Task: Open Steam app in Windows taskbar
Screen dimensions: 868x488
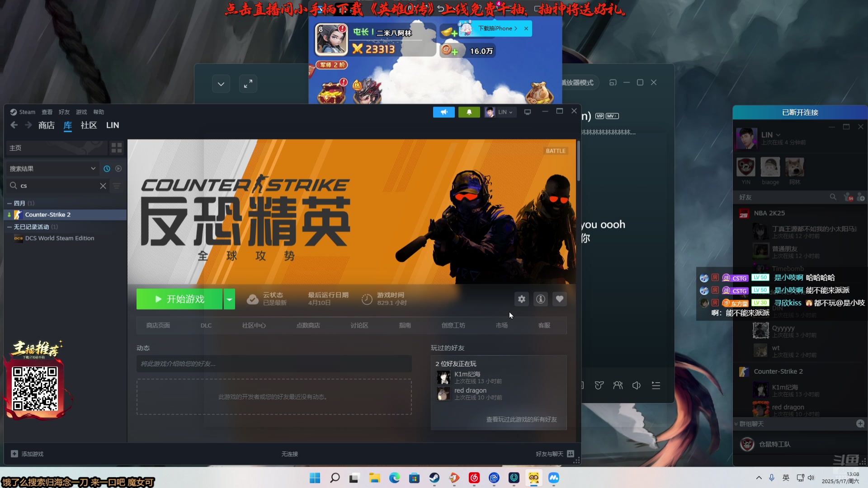Action: pos(434,478)
